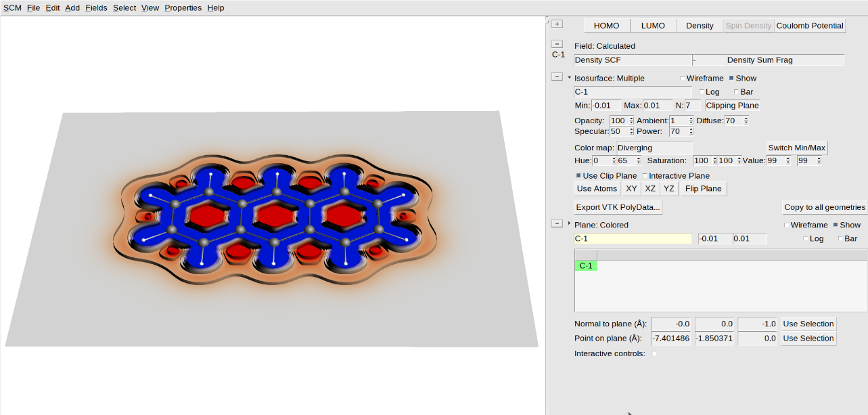Select the LUMO field tab
The image size is (868, 415).
[x=652, y=25]
